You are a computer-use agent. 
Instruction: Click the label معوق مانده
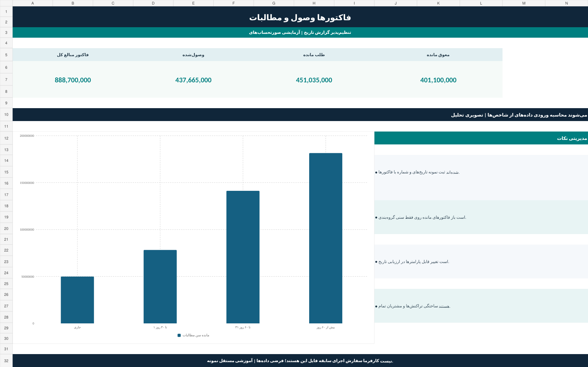(x=438, y=55)
